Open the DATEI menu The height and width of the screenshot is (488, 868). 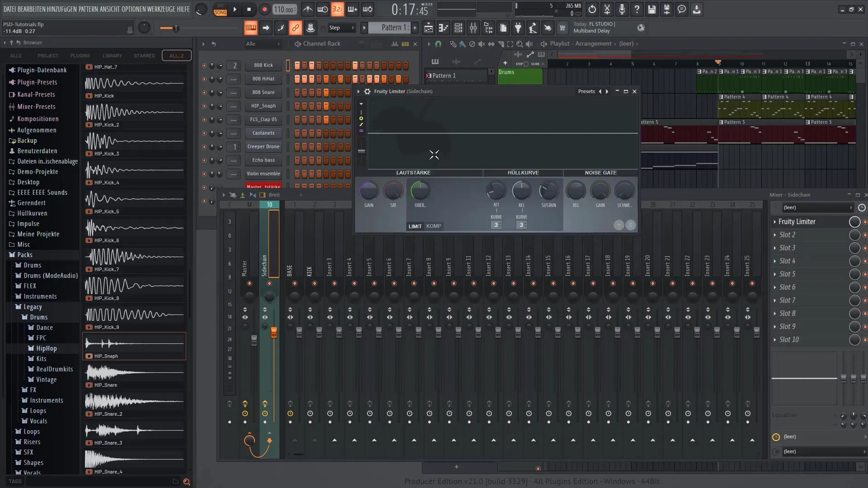9,9
